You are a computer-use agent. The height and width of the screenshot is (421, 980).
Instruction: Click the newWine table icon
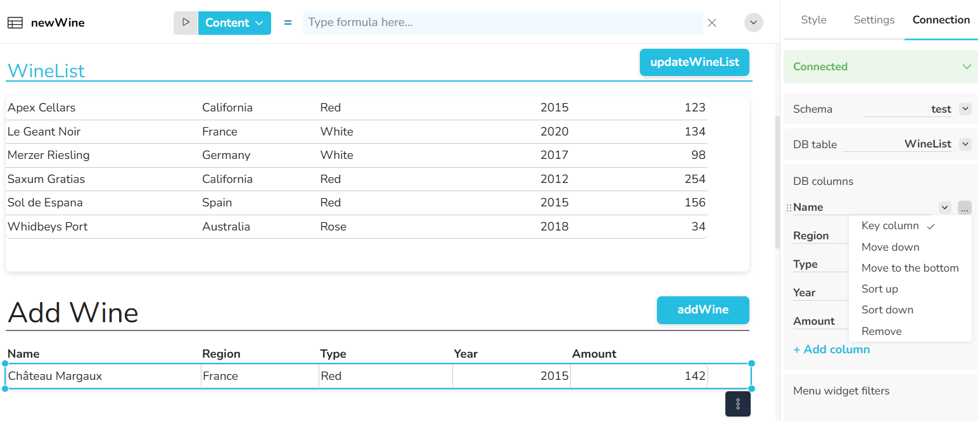pyautogui.click(x=15, y=23)
